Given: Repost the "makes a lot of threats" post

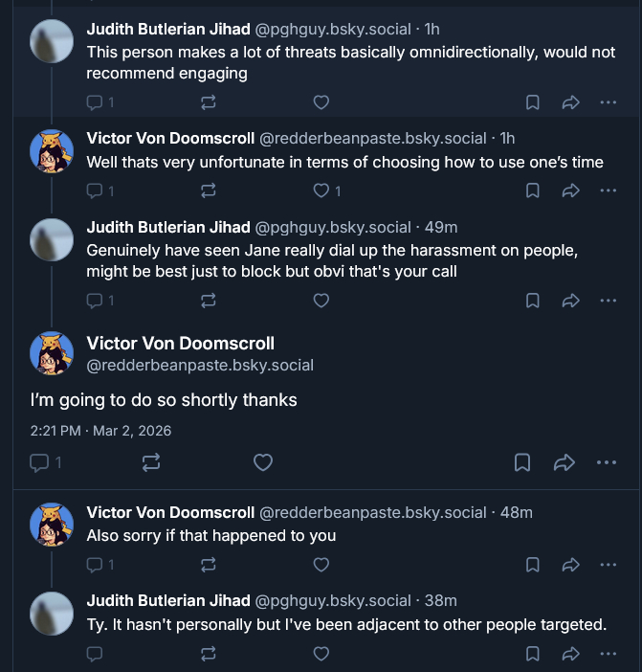Looking at the screenshot, I should point(209,102).
